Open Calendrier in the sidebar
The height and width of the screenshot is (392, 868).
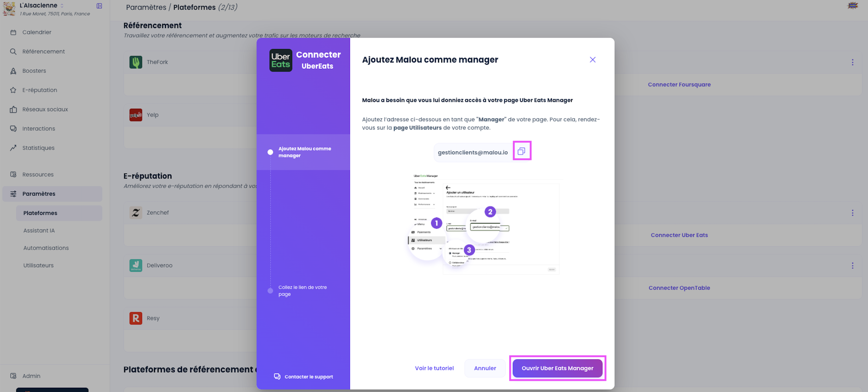37,32
